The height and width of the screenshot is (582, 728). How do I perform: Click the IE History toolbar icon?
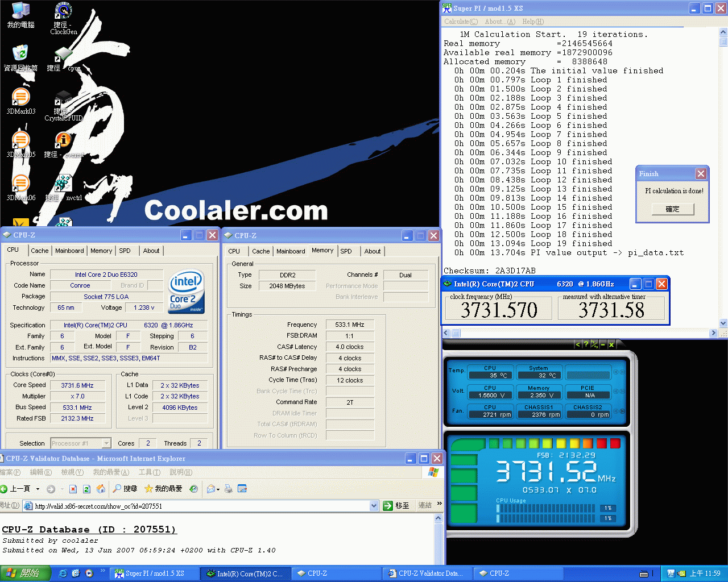click(194, 489)
